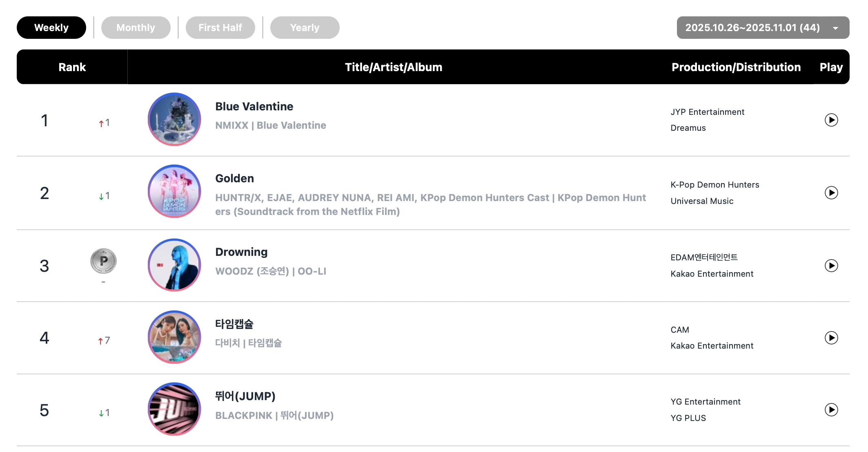Open the Blue Valentine song title link
The width and height of the screenshot is (868, 452).
coord(254,107)
